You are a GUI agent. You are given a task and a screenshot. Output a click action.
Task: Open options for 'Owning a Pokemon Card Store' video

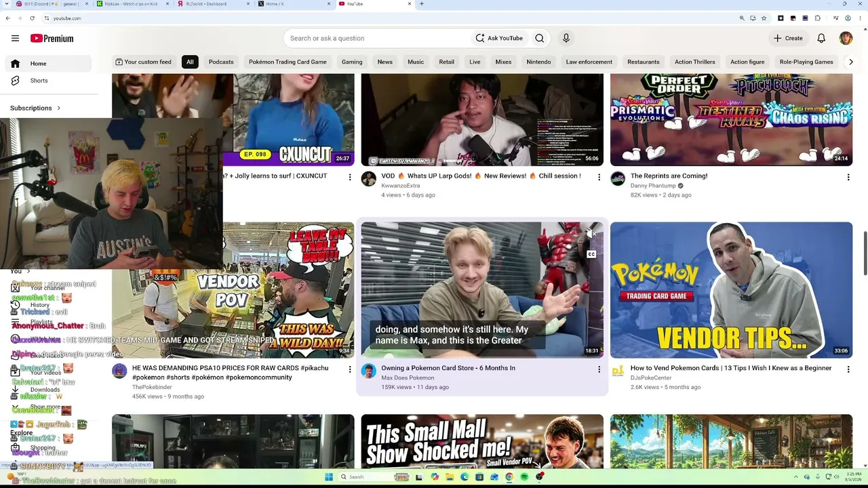[x=599, y=369]
